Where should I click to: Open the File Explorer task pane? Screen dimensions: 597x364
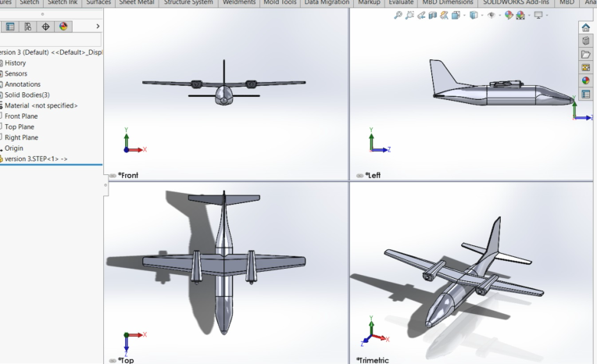click(585, 54)
